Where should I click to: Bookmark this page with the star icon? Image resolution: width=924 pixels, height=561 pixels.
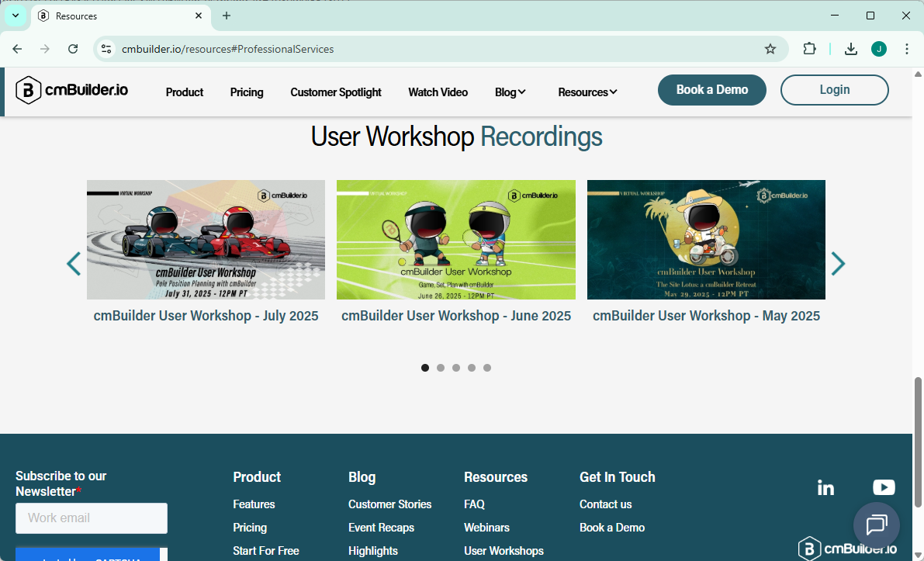pyautogui.click(x=770, y=49)
